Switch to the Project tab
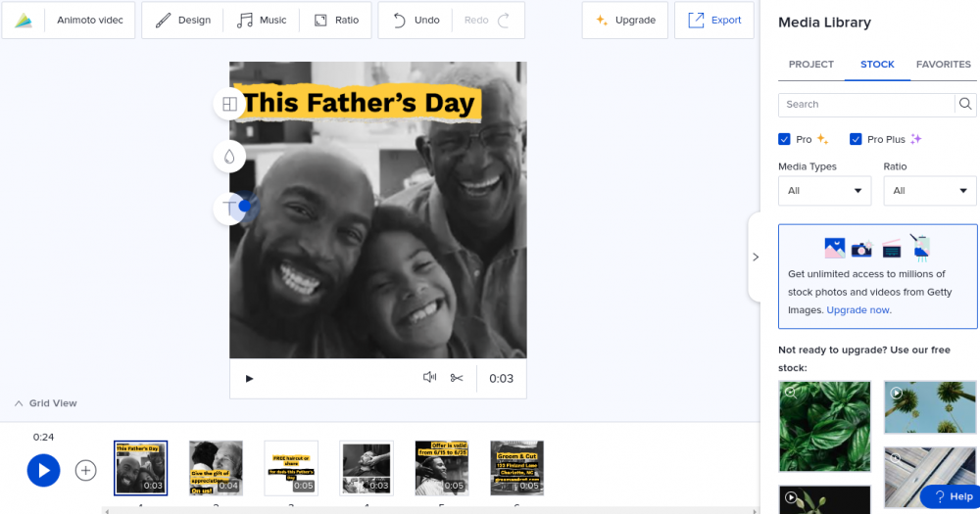The height and width of the screenshot is (514, 980). [810, 65]
